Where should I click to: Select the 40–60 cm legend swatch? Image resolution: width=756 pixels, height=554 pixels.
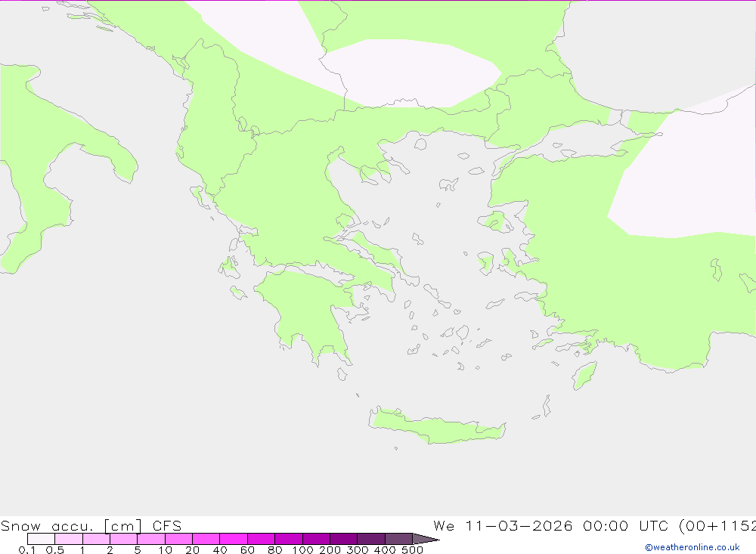point(234,539)
